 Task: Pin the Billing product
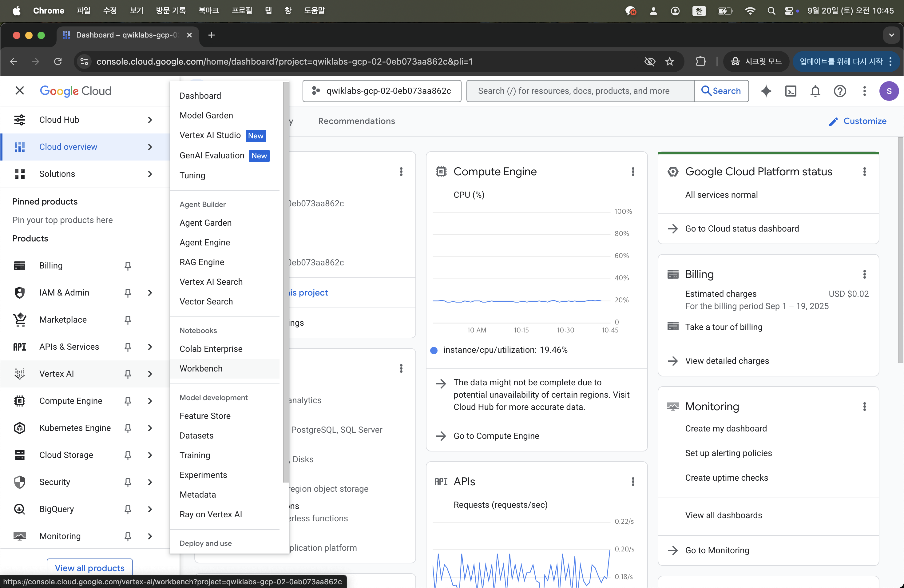pyautogui.click(x=128, y=266)
